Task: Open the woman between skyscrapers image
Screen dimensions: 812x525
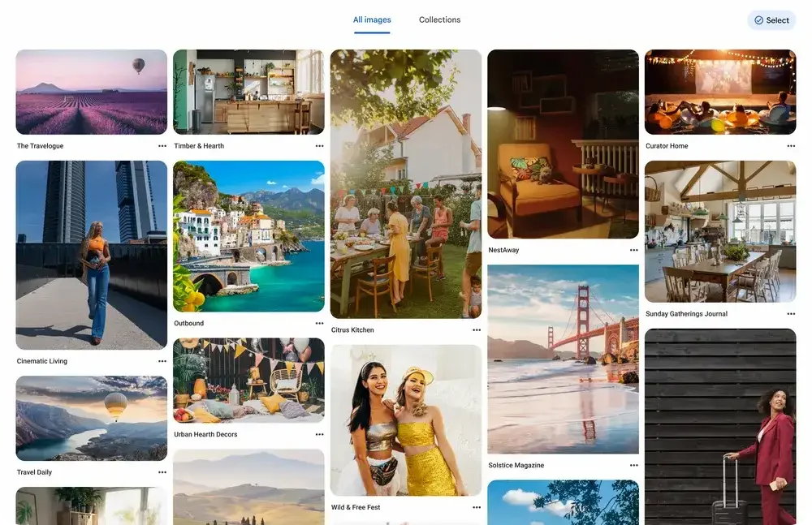Action: [x=92, y=256]
